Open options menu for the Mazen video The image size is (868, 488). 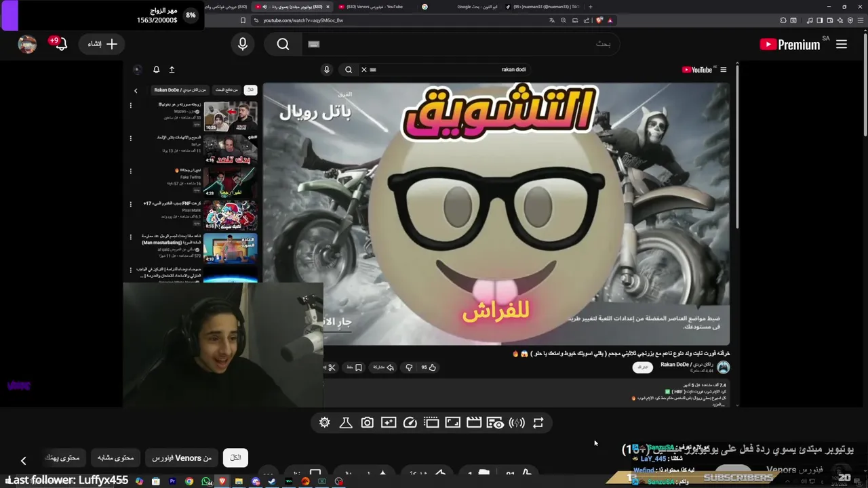(x=131, y=106)
